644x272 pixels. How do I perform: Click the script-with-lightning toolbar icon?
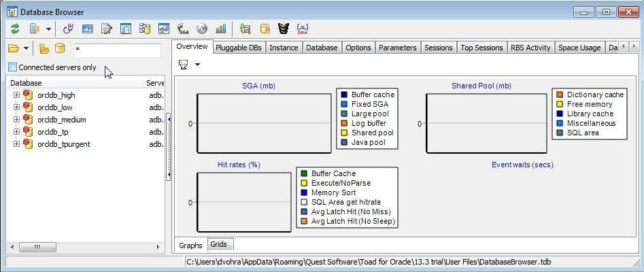[35, 29]
